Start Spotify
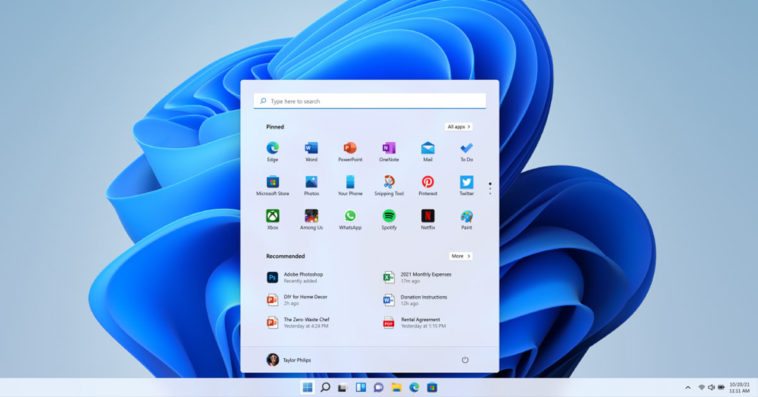Image resolution: width=758 pixels, height=397 pixels. pyautogui.click(x=389, y=220)
